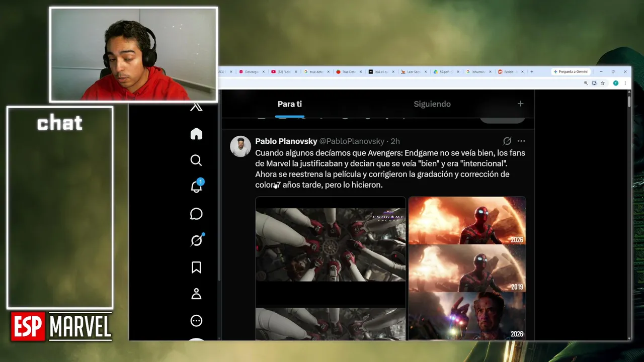Screen dimensions: 644x362
Task: Open Pablo Planovsky's profile name link
Action: 286,141
